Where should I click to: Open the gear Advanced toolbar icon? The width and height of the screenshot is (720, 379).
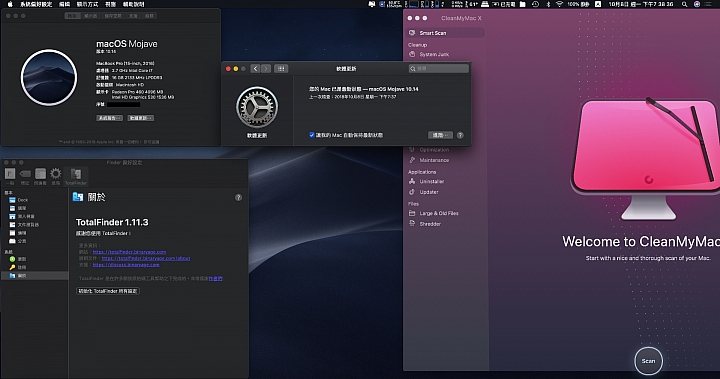coord(56,176)
